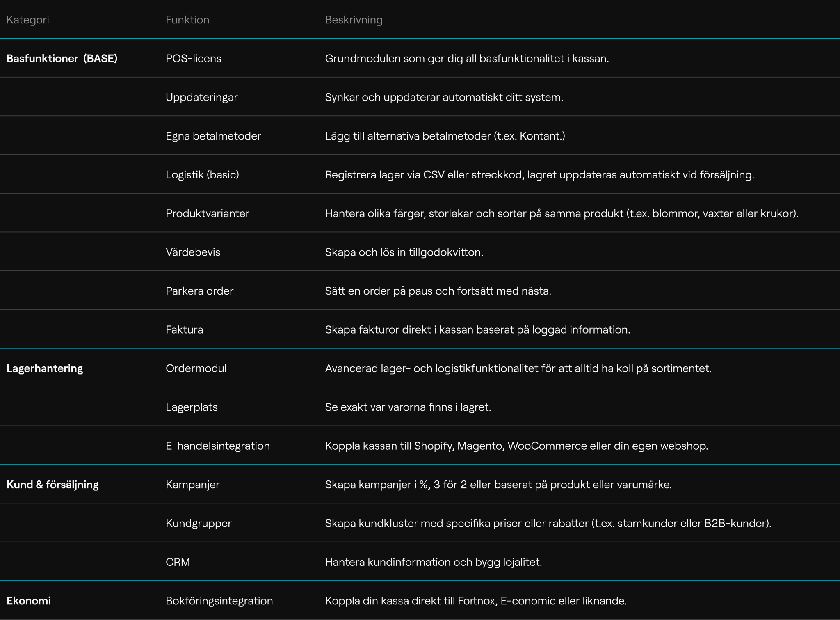
Task: Click the Kategori column header
Action: (x=27, y=20)
